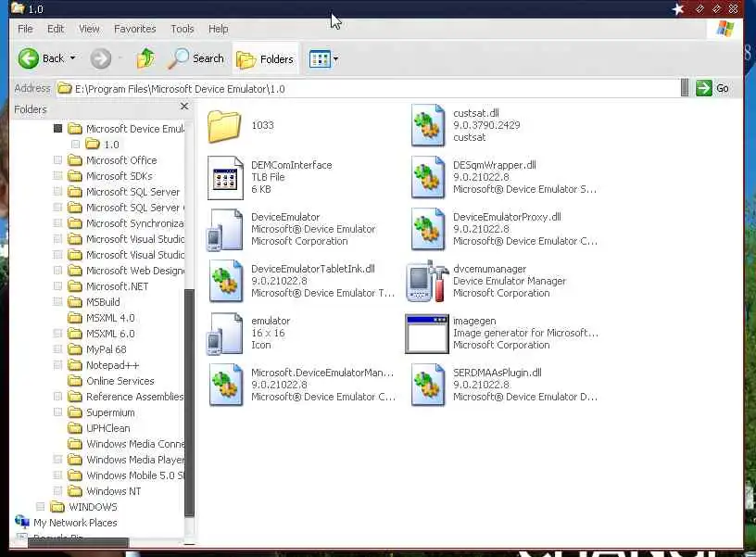Select Microsoft Web Designer folder in tree
The width and height of the screenshot is (756, 557).
(135, 271)
